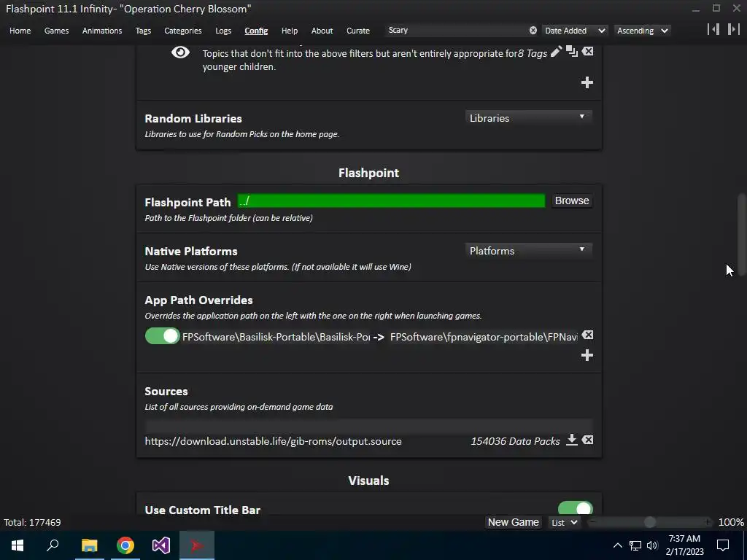Click the base Basilisk-Portable override path
747x560 pixels.
click(276, 337)
